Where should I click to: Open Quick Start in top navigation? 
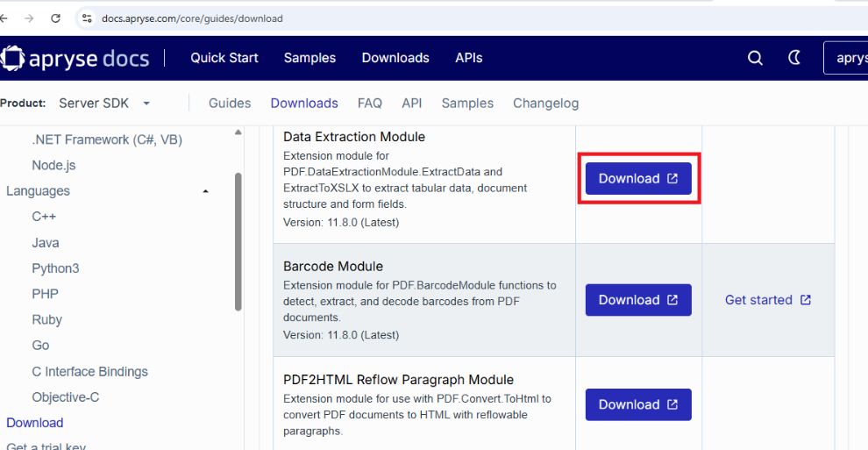(x=224, y=58)
